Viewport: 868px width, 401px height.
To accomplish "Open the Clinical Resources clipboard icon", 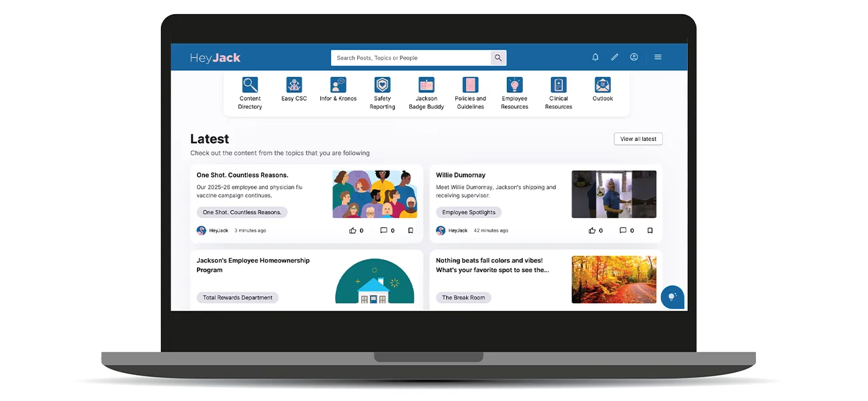I will pyautogui.click(x=559, y=85).
